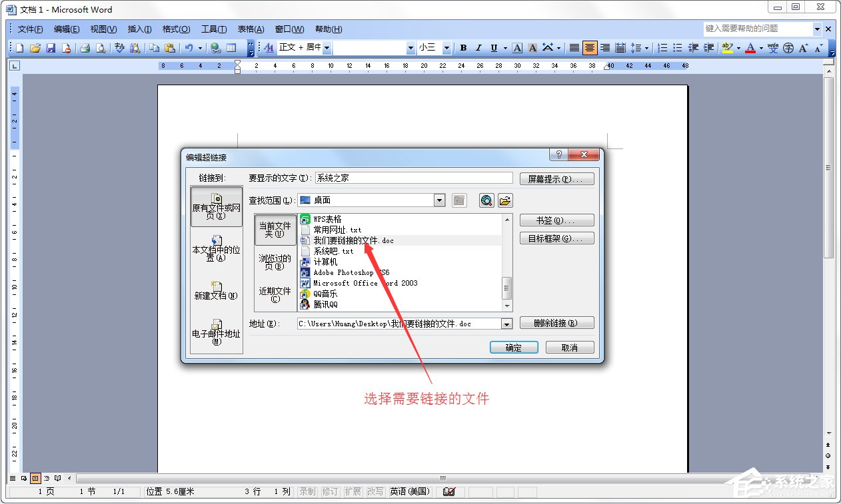Expand the font color dropdown arrow

(761, 48)
